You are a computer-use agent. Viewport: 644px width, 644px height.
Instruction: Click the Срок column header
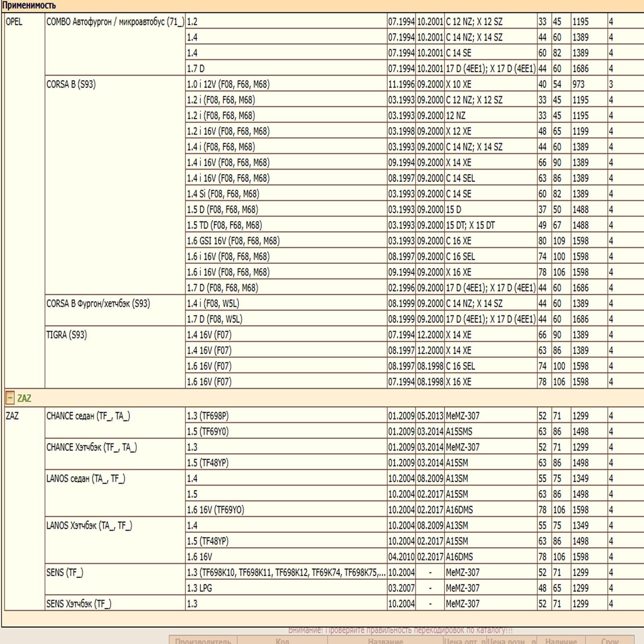click(609, 640)
